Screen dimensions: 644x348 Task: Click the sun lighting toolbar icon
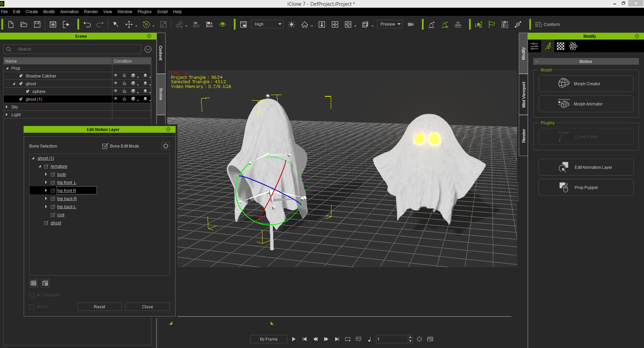pos(291,24)
